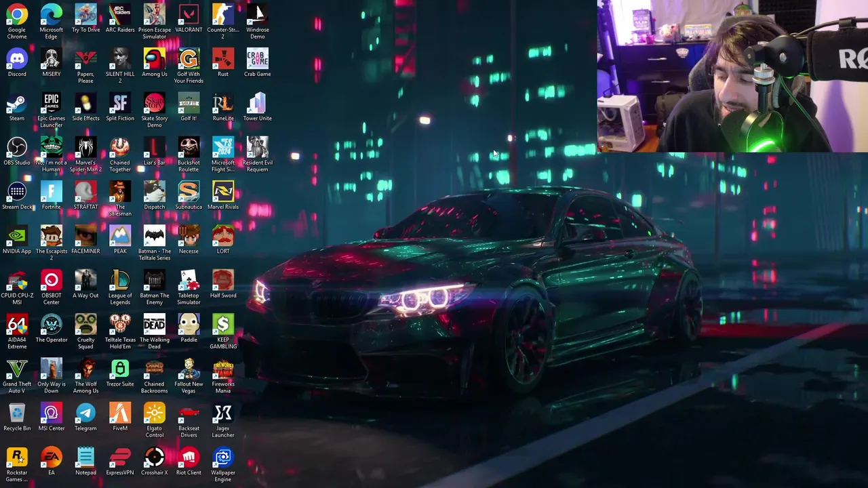Select the Grand Theft Auto V icon
Screen dimensions: 868x488
pos(17,369)
